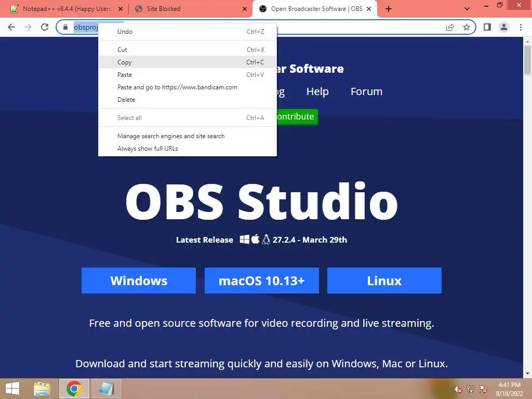532x399 pixels.
Task: Click the Linux penguin release icon
Action: coord(266,240)
